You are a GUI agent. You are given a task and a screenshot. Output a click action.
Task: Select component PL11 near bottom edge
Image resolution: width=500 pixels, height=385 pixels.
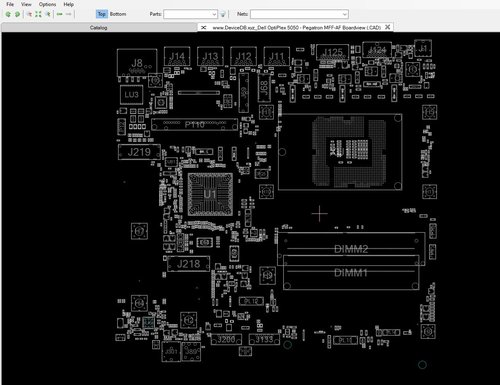pos(345,340)
